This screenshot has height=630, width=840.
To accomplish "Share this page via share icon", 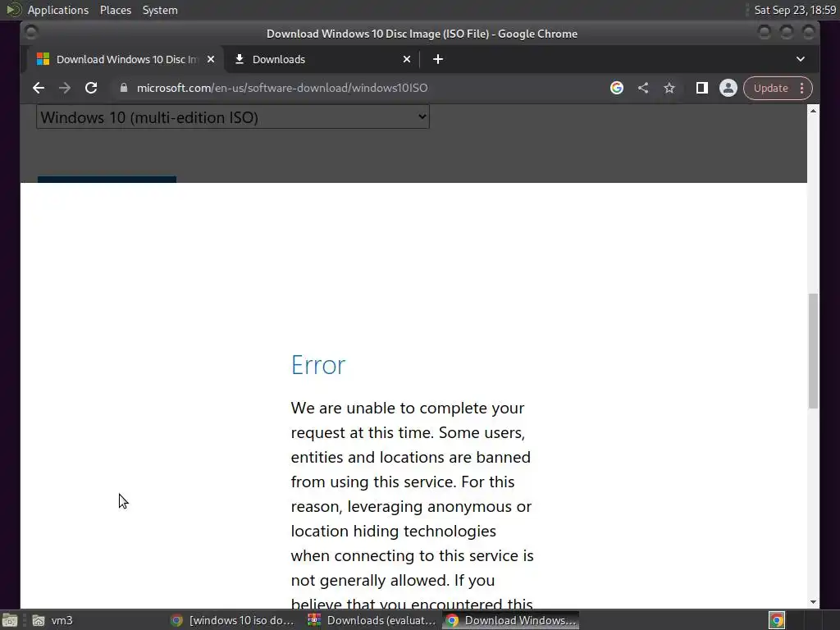I will (643, 88).
